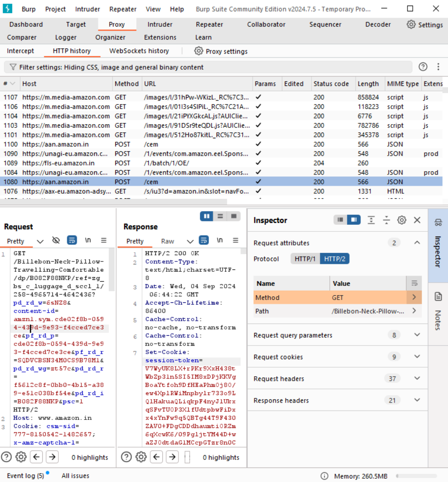Viewport: 448px width, 482px height.
Task: Sort by the # column dropdown arrow
Action: coord(13,84)
